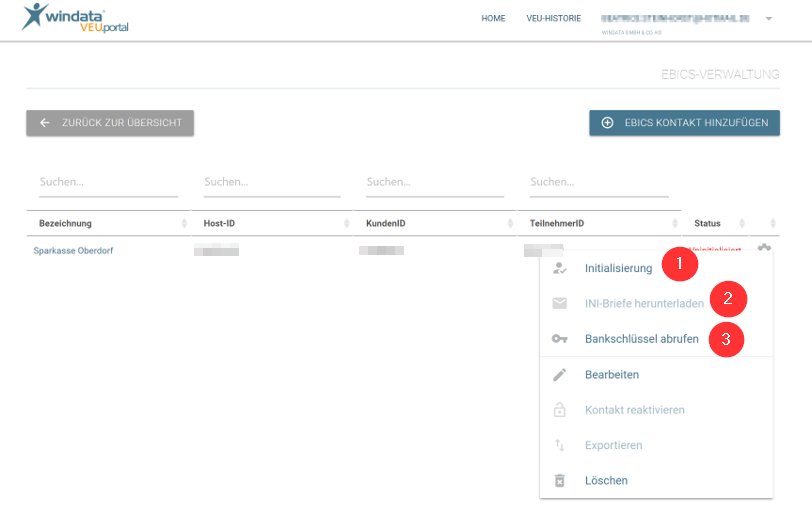
Task: Focus the Bezeichnung search field
Action: click(x=108, y=182)
